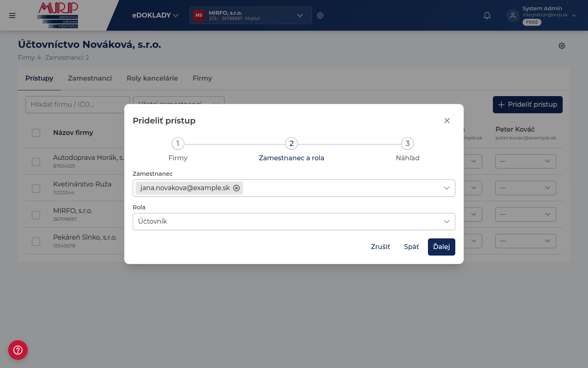588x368 pixels.
Task: Check the Pekáreň Slnko row checkbox
Action: pos(36,241)
